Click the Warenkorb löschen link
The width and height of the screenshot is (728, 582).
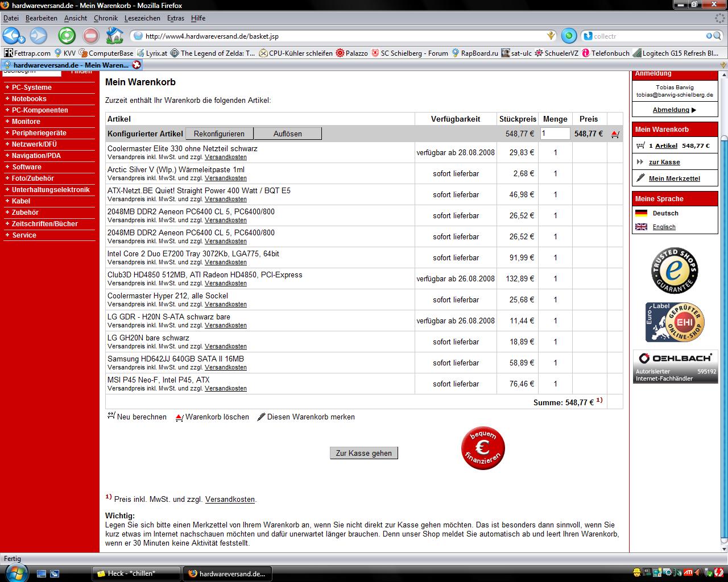click(217, 417)
